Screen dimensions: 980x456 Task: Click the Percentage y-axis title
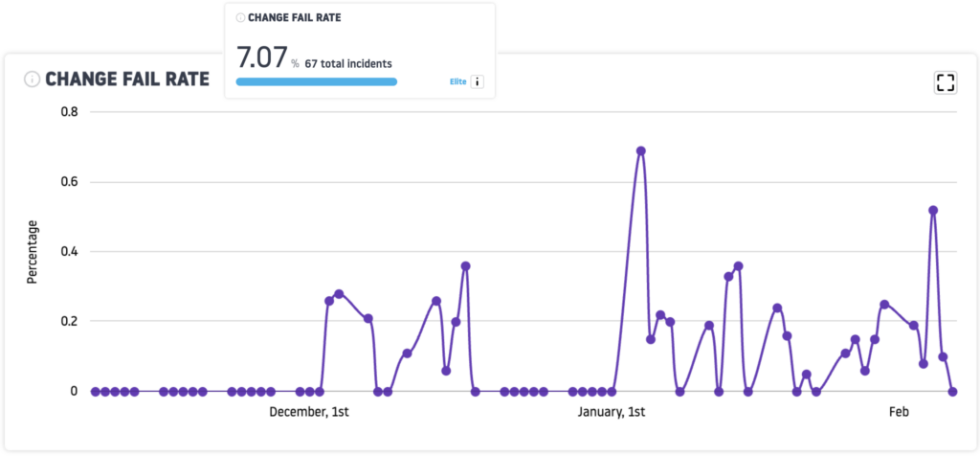32,252
